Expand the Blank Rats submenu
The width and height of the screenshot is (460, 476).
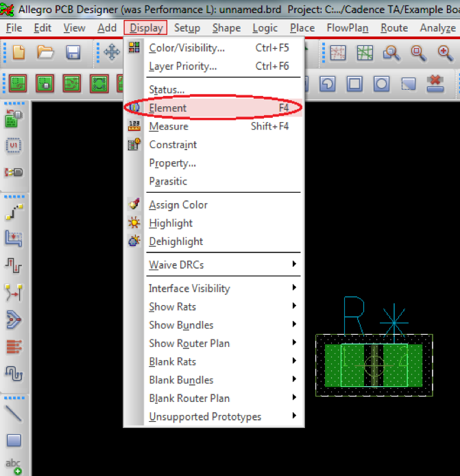click(x=214, y=361)
